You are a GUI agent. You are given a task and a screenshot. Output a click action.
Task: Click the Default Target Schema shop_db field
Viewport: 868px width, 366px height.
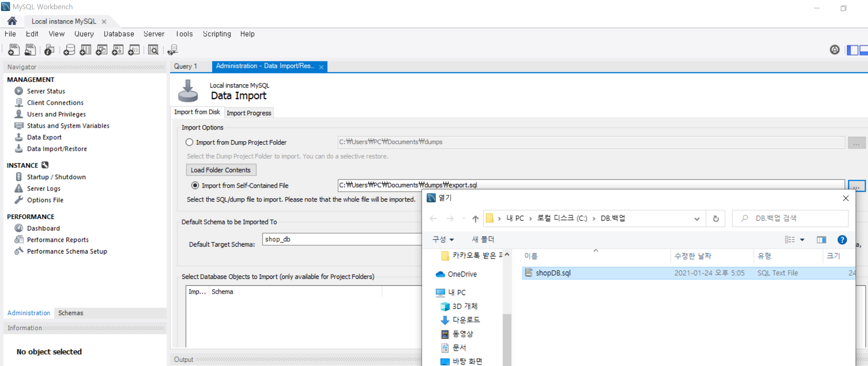tap(342, 239)
